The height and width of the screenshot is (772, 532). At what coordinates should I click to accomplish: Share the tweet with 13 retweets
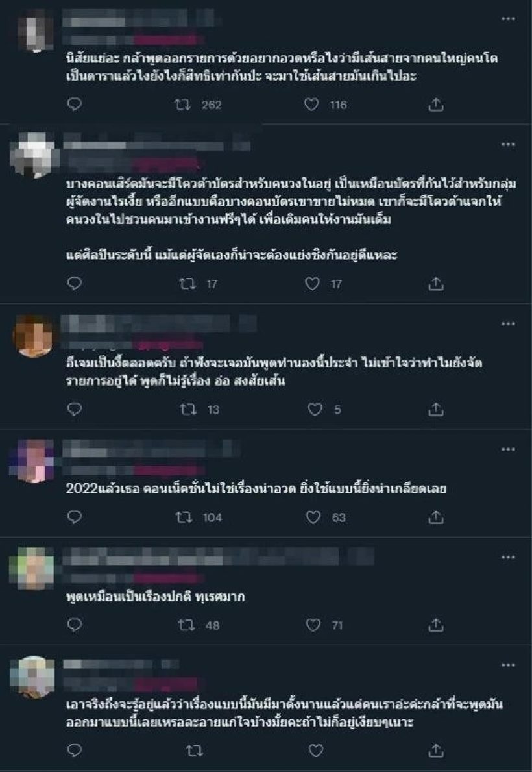(436, 409)
